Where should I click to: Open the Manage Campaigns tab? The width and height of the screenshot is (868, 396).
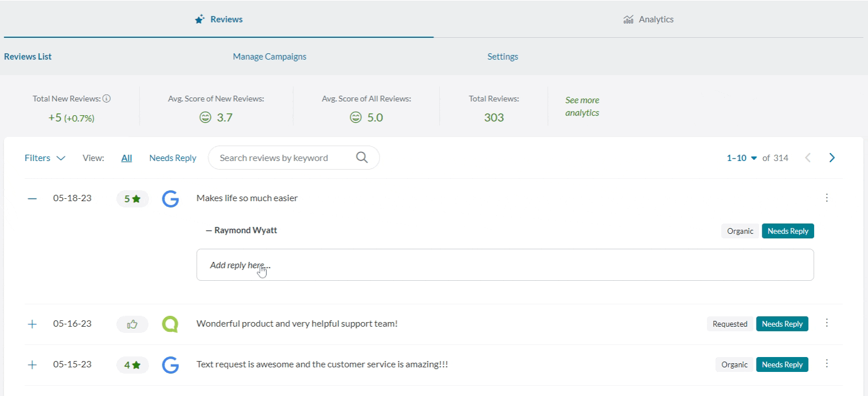click(x=269, y=57)
